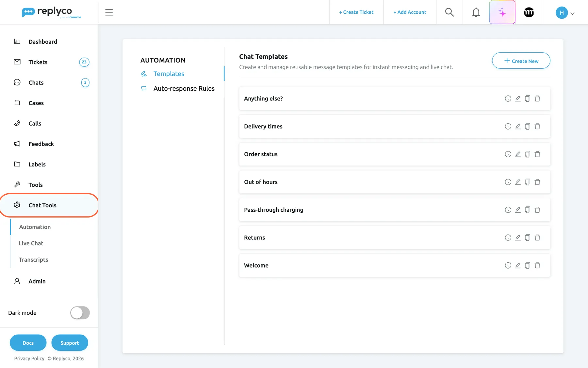Click the + Create Ticket link
The height and width of the screenshot is (368, 588).
point(356,12)
